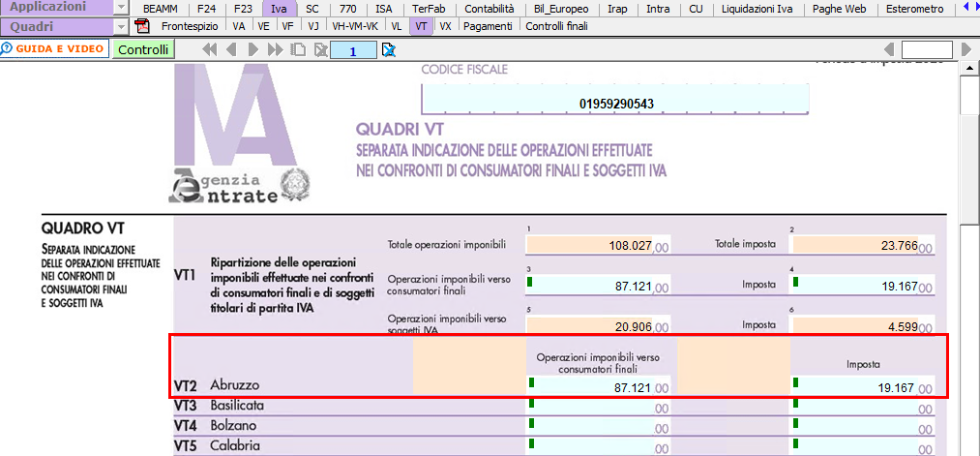This screenshot has width=980, height=456.
Task: Go to previous module with left arrow
Action: pos(231,50)
